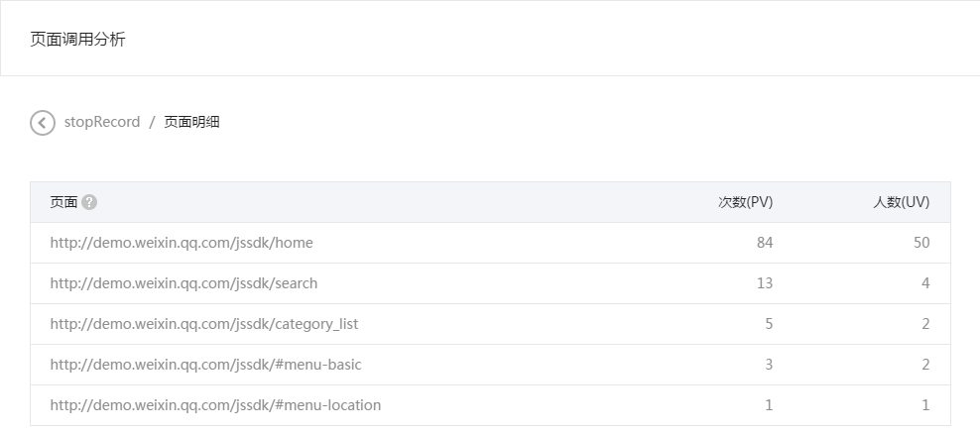Select the 页面明细 breadcrumb item
The height and width of the screenshot is (433, 980).
[x=191, y=122]
